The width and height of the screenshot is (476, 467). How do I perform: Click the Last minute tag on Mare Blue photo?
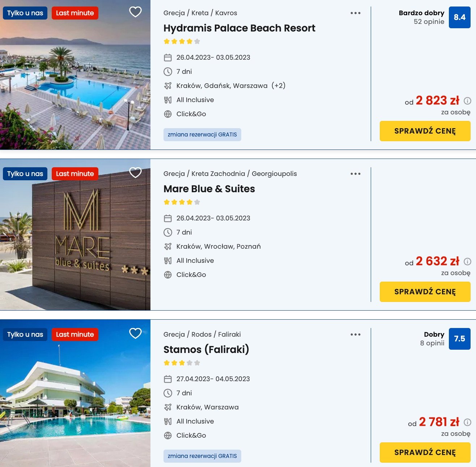(75, 174)
